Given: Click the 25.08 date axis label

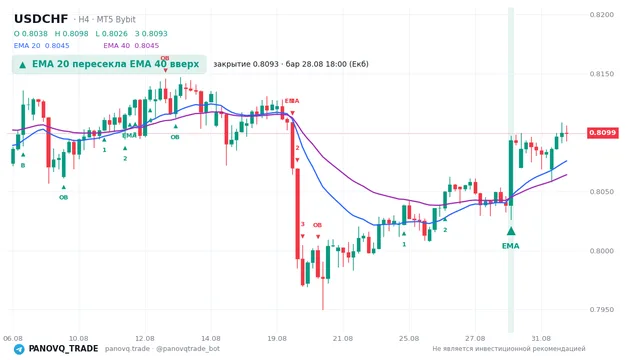Looking at the screenshot, I should click(409, 338).
